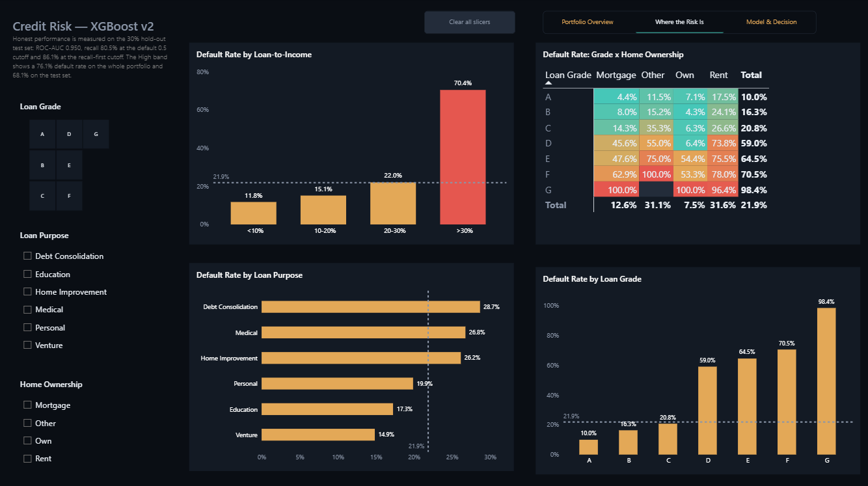The image size is (868, 486).
Task: Click the 24.1% cell in grade B row
Action: tap(722, 113)
